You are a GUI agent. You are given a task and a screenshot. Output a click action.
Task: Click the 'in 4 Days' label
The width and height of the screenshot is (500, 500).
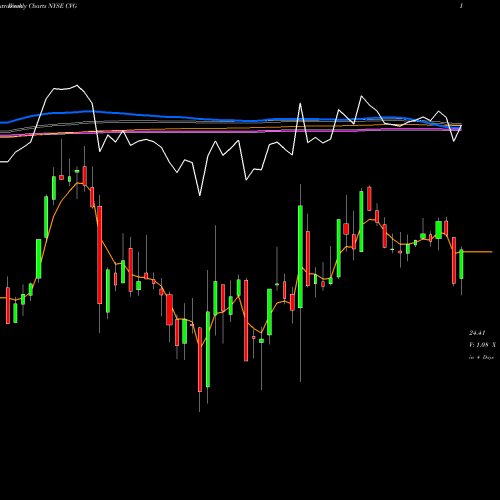click(481, 357)
